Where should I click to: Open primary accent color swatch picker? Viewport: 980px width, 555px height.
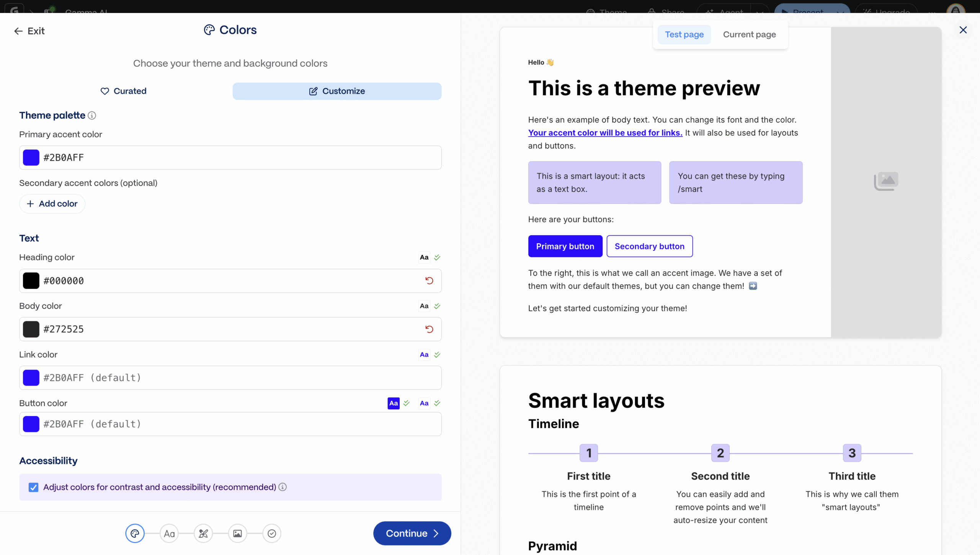[x=31, y=158]
